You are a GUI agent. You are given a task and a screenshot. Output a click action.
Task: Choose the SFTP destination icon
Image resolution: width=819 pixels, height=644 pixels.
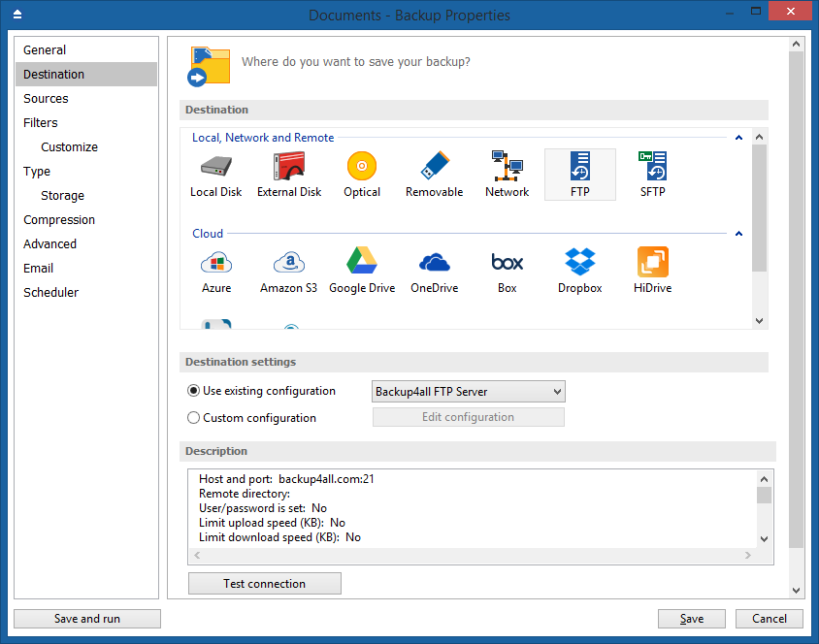point(652,175)
